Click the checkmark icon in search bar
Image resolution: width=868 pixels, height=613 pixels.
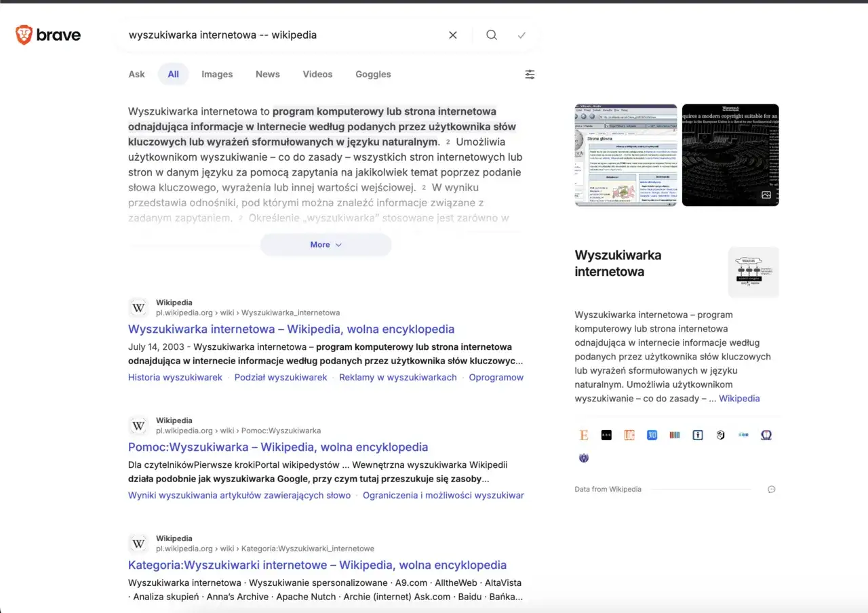(521, 35)
